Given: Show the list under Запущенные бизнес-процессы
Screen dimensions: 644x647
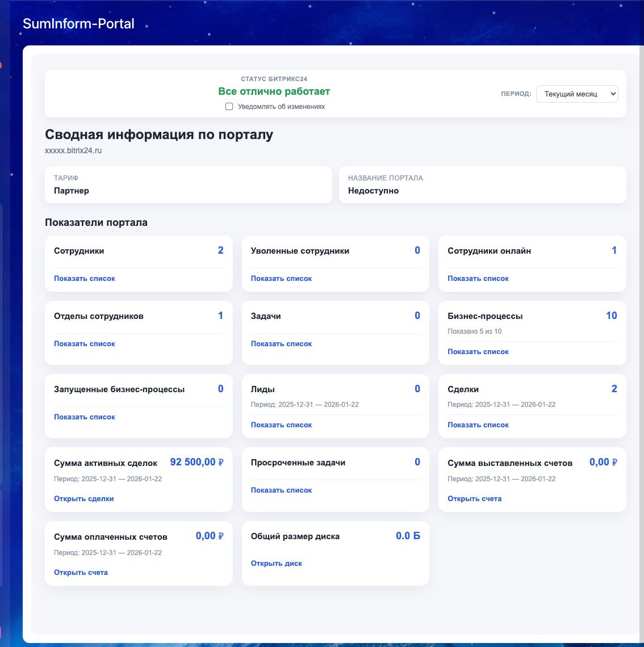Looking at the screenshot, I should 84,417.
